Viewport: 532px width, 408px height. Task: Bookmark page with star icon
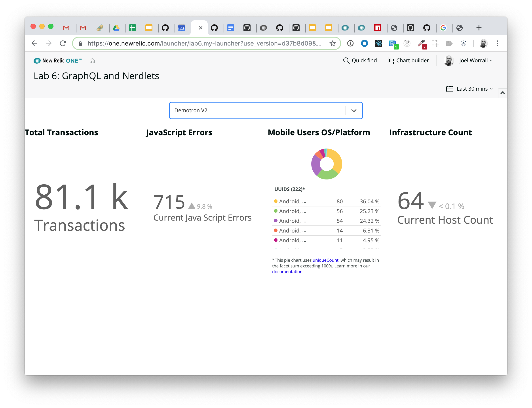332,44
